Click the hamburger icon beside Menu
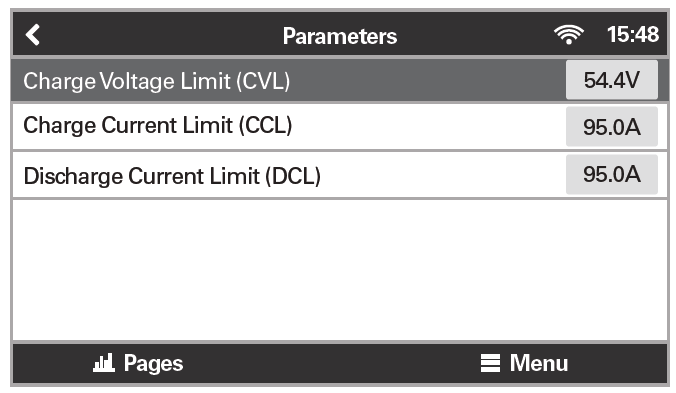676x393 pixels. 490,363
